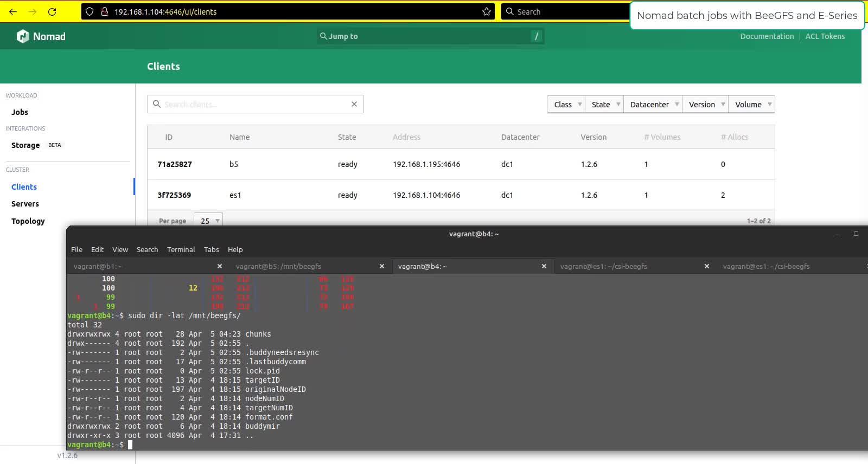Close the vagrant@b1 terminal tab
This screenshot has height=464, width=868.
click(x=220, y=266)
